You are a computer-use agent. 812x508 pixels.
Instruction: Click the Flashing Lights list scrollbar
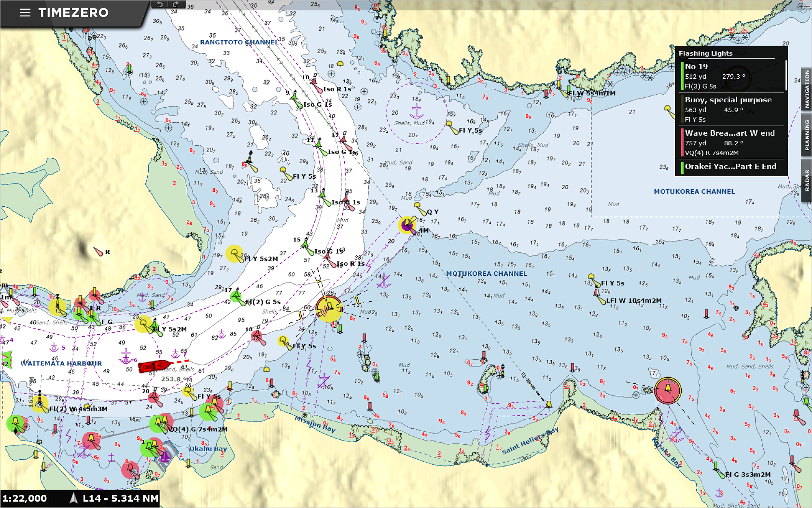[786, 75]
